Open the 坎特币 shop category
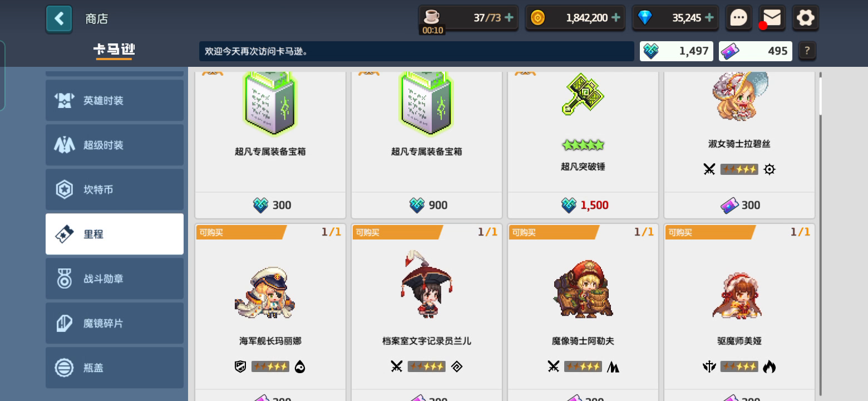 point(115,189)
